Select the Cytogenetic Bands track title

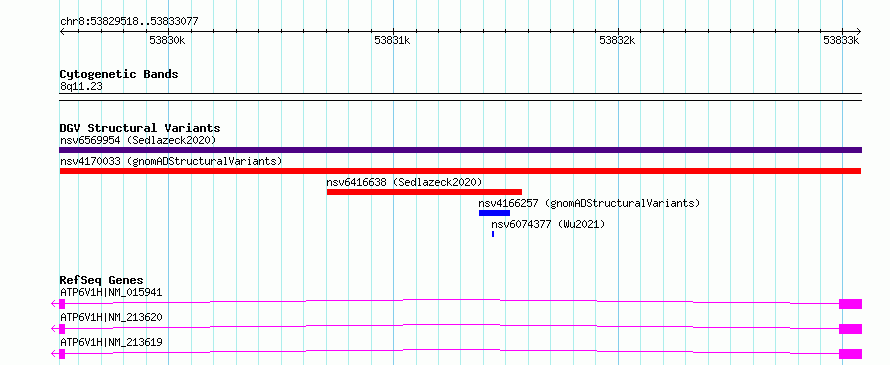tap(119, 74)
